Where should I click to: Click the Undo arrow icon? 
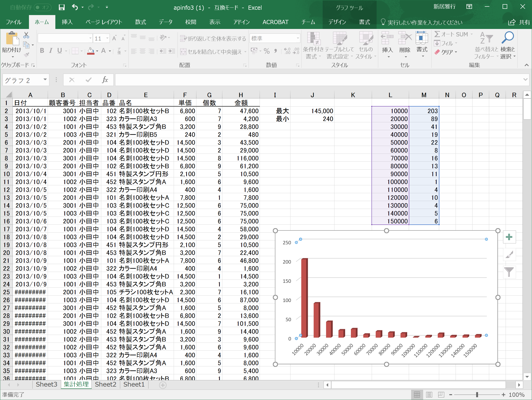click(x=75, y=7)
